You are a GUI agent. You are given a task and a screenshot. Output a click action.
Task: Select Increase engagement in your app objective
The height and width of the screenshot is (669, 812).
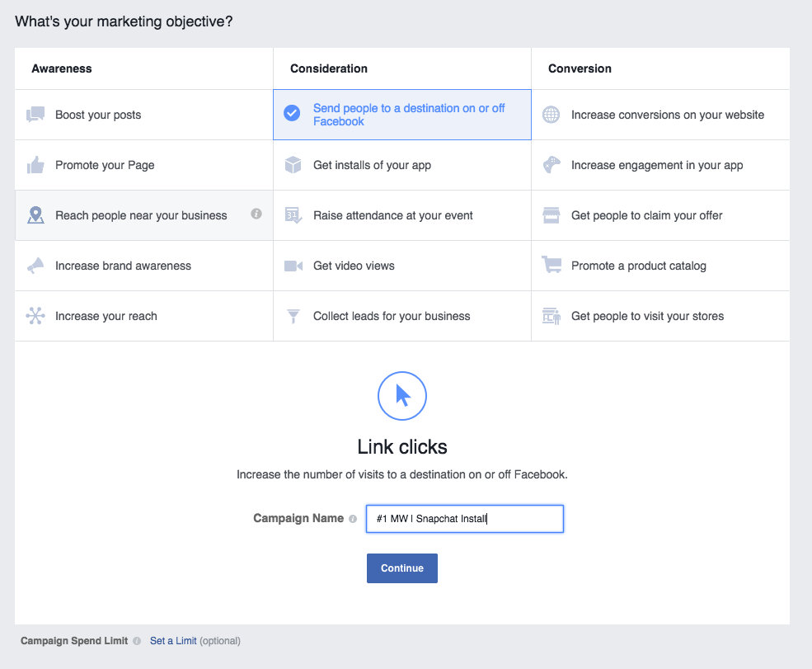[661, 165]
